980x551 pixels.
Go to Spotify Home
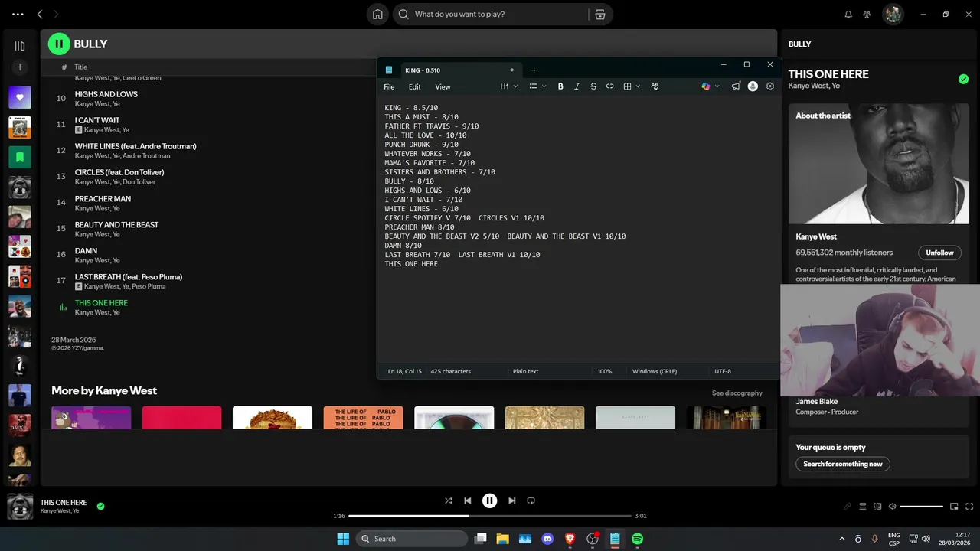pos(377,14)
